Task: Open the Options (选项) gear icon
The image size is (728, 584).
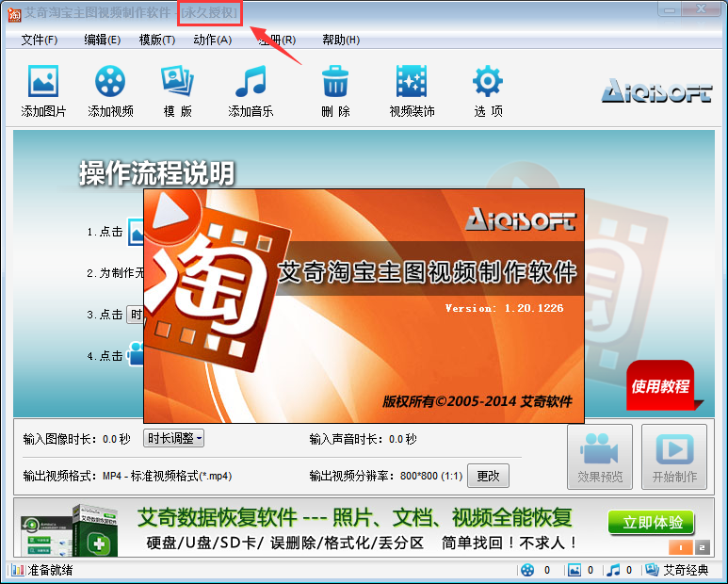Action: pyautogui.click(x=488, y=81)
